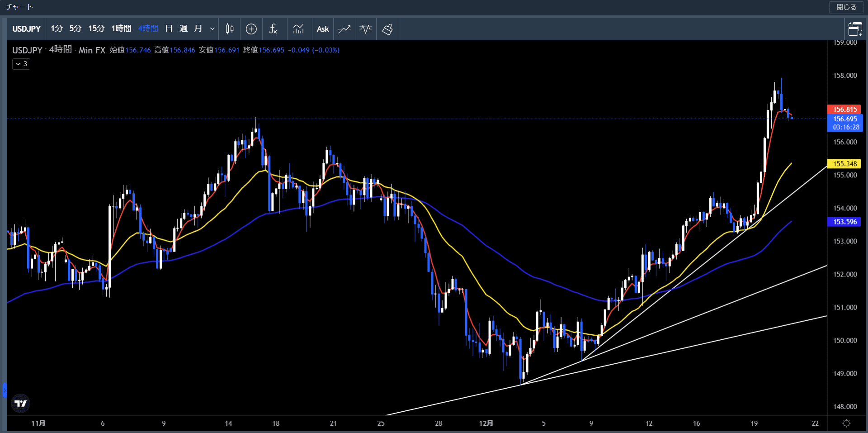Switch to the weekly 週 timeframe
Image resolution: width=868 pixels, height=433 pixels.
tap(184, 29)
